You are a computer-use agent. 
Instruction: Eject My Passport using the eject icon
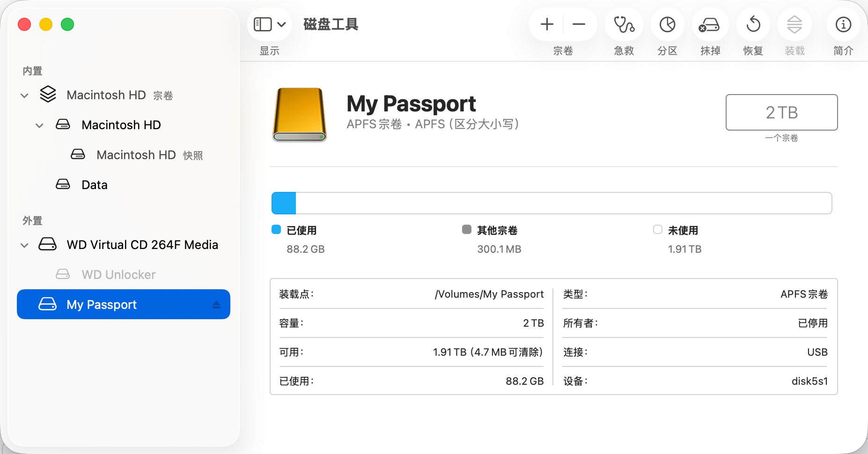tap(216, 305)
